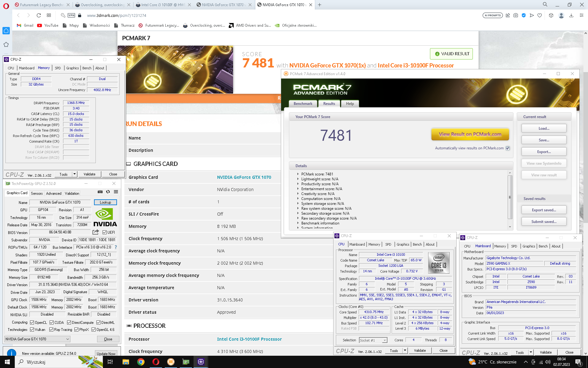
Task: Toggle the PhysX checkbox
Action: point(76,330)
